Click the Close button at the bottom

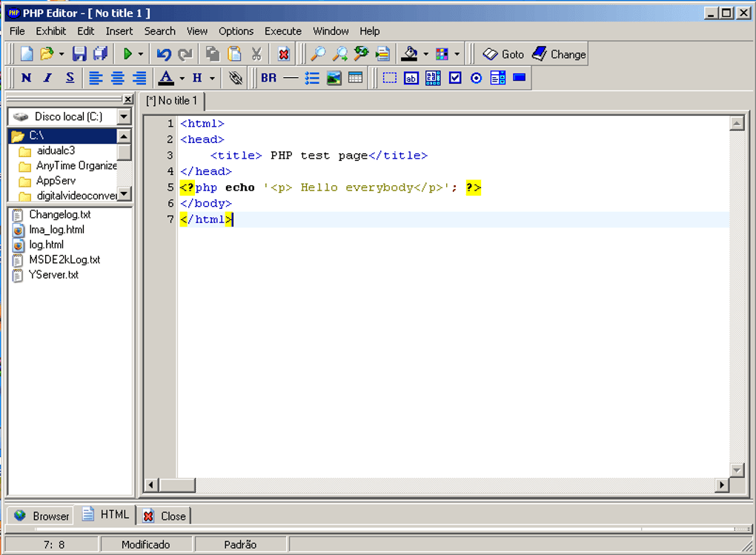[164, 516]
